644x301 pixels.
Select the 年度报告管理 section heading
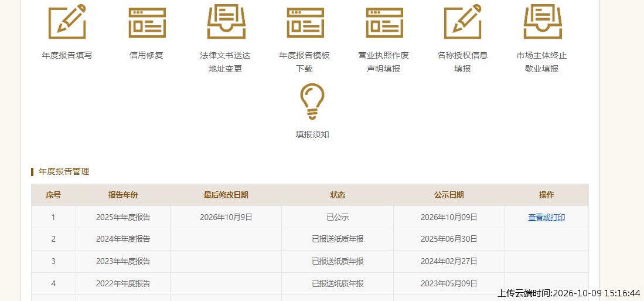(64, 172)
